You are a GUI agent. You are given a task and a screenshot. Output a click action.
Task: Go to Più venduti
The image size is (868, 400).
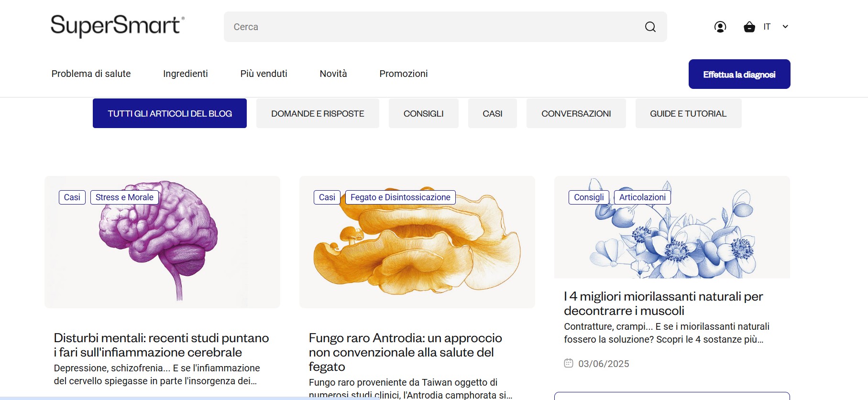[264, 74]
